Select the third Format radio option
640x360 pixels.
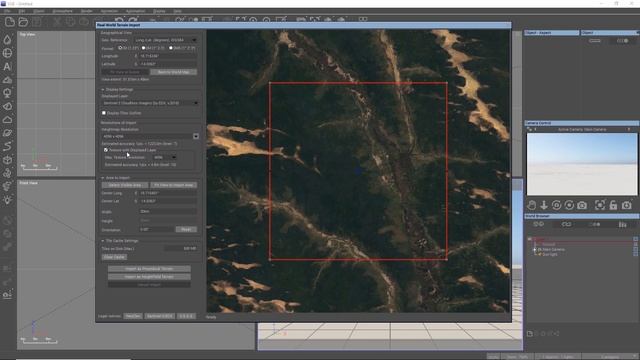171,48
